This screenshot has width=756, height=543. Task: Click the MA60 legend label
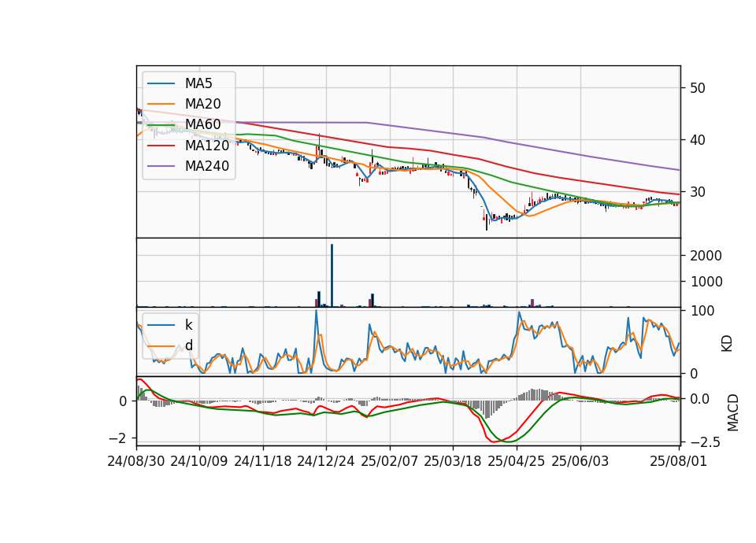(x=202, y=124)
